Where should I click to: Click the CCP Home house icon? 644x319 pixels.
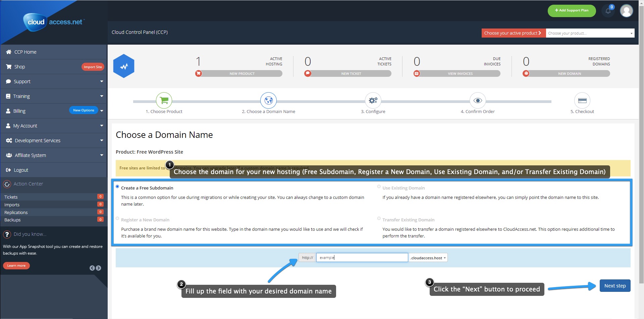coord(9,52)
